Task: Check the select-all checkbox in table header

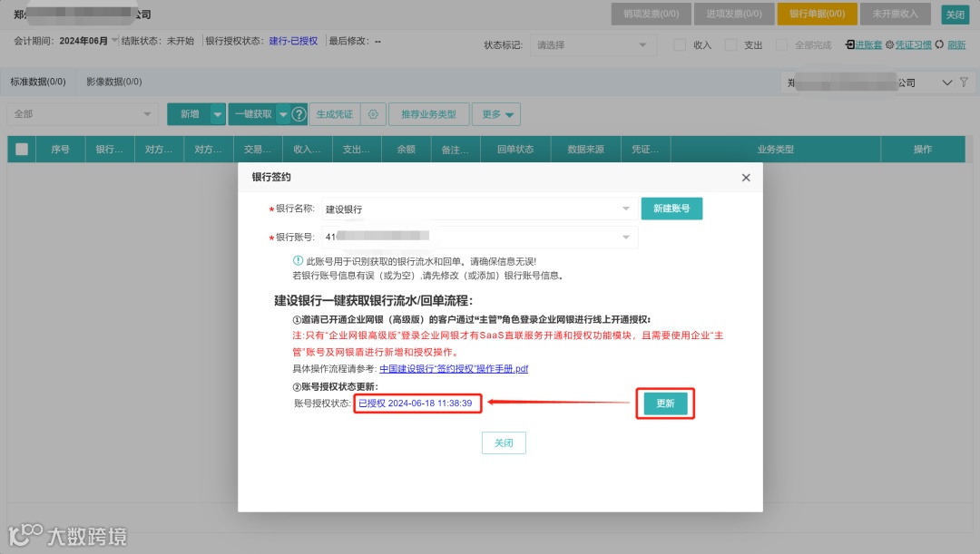Action: pyautogui.click(x=22, y=150)
